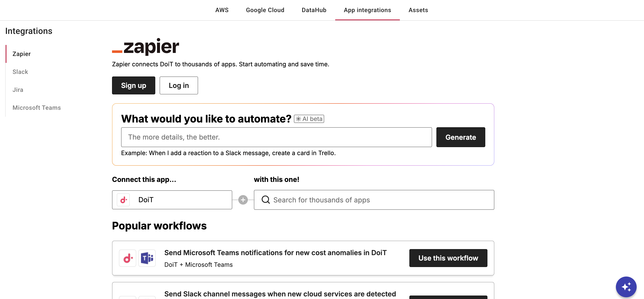Click the AI beta badge

click(309, 119)
